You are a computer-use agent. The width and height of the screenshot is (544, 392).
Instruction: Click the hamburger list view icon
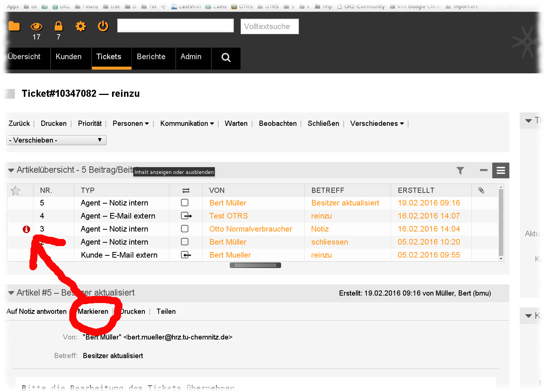pyautogui.click(x=500, y=170)
